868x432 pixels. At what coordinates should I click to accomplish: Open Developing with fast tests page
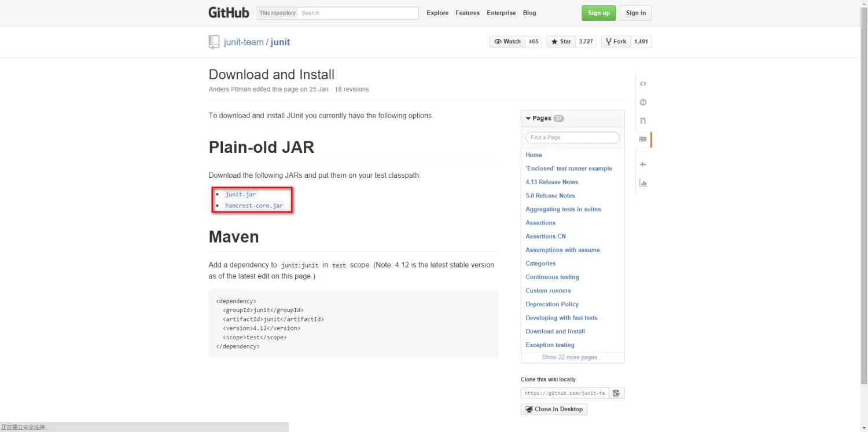[561, 317]
